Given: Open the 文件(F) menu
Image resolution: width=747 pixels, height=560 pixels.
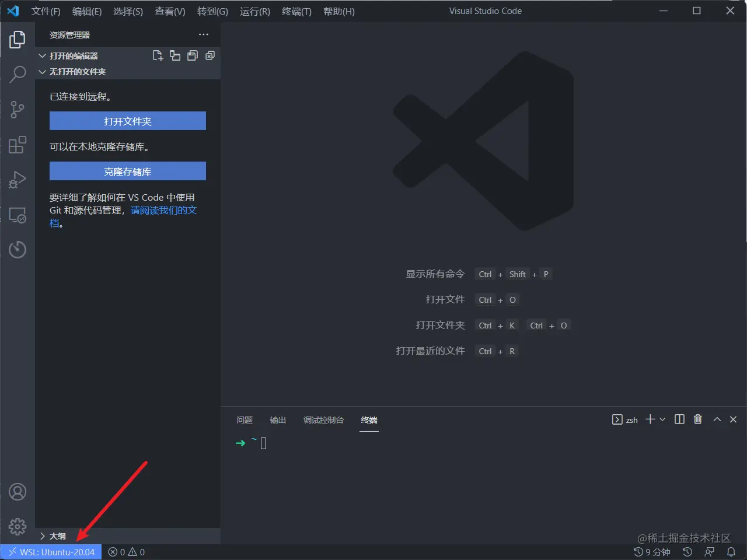Looking at the screenshot, I should [x=46, y=12].
